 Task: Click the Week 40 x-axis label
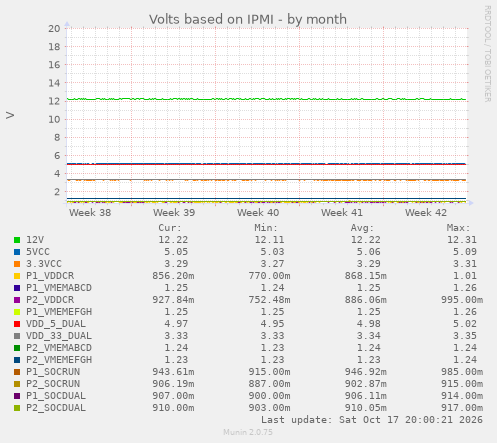pos(258,213)
